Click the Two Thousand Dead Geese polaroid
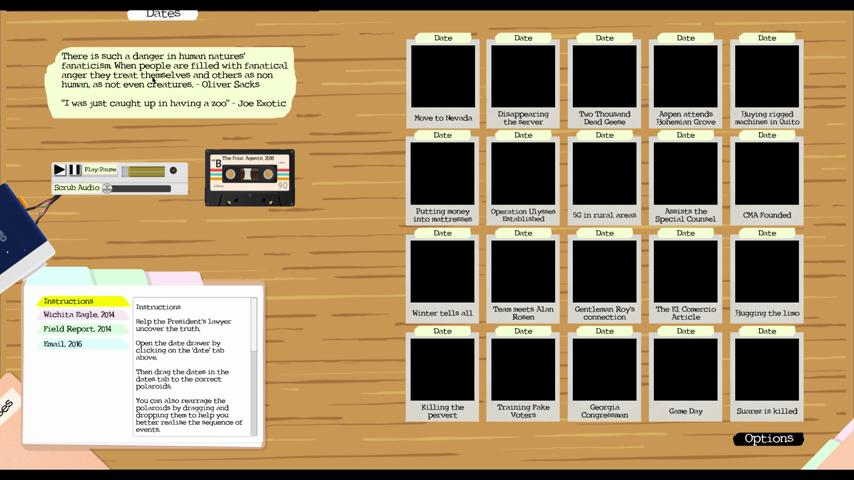Viewport: 854px width, 480px height. [x=604, y=82]
